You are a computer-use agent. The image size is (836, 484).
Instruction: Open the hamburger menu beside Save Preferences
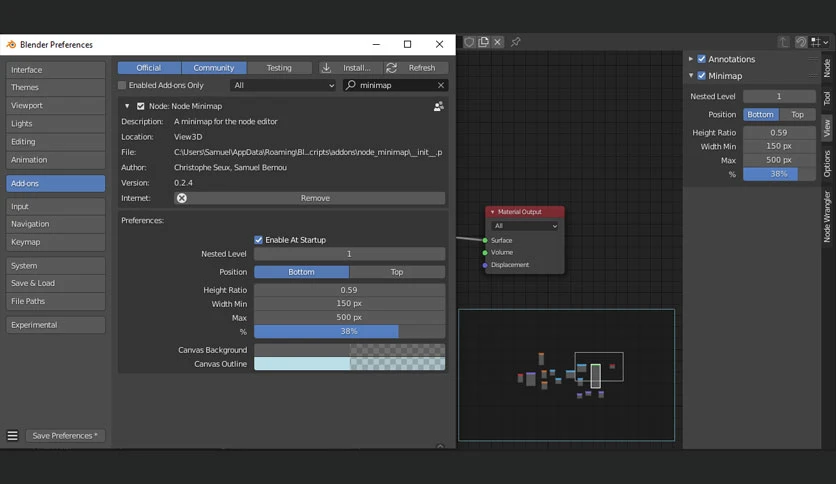tap(13, 435)
